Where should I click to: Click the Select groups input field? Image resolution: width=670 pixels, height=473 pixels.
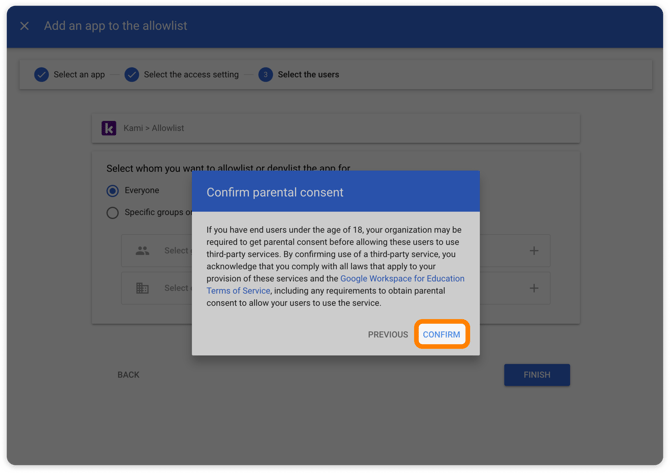pyautogui.click(x=335, y=251)
